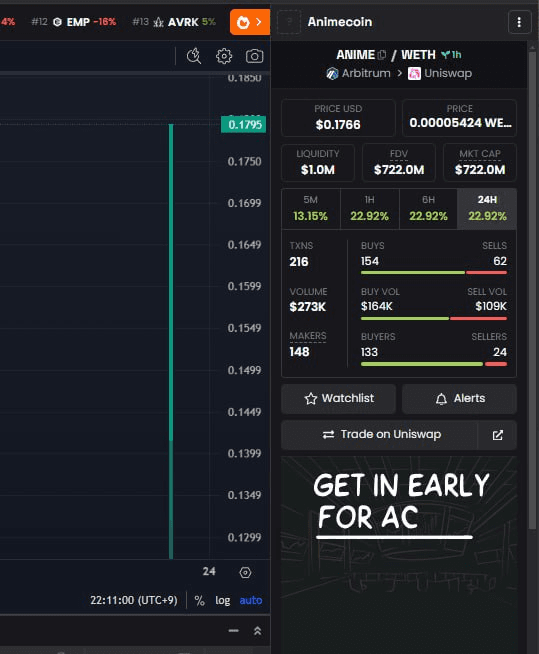Switch to the 24H timeframe tab
This screenshot has width=539, height=654.
[487, 209]
